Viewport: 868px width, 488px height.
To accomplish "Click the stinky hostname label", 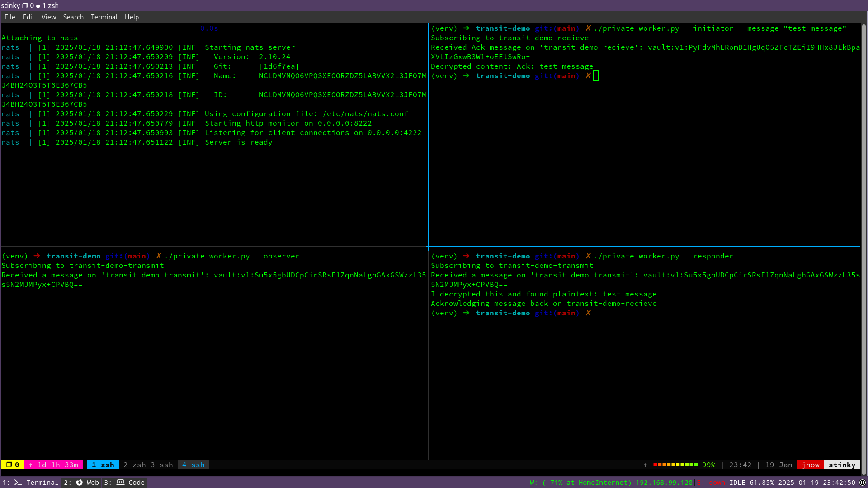I will point(842,465).
